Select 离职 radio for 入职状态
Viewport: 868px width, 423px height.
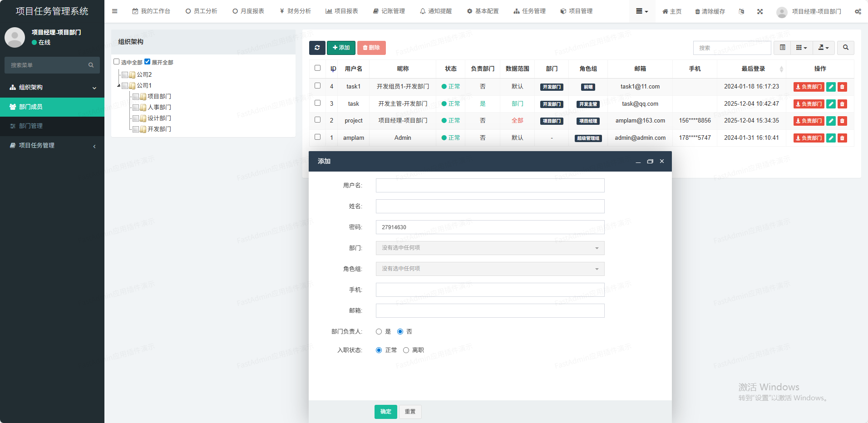[406, 350]
